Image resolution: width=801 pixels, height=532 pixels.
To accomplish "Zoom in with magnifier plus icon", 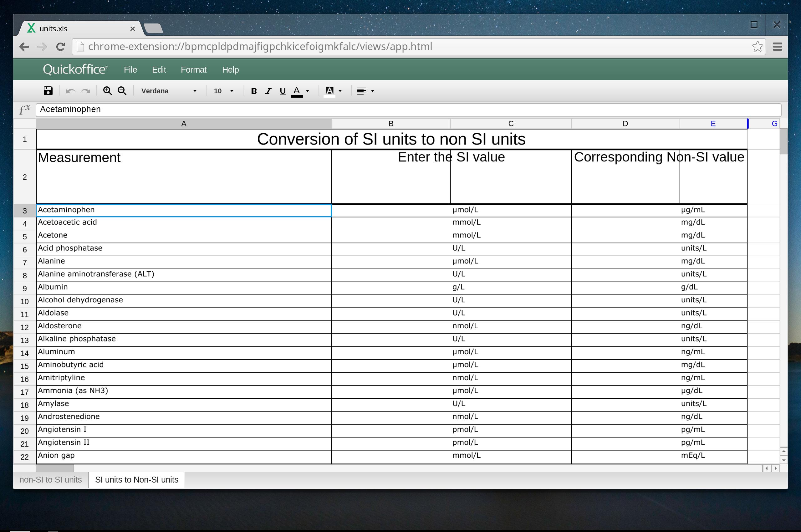I will click(108, 90).
